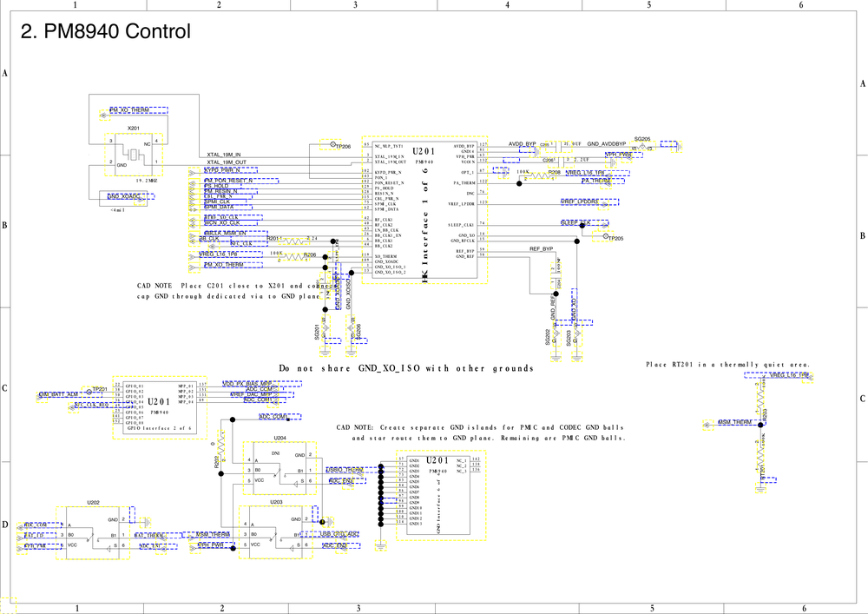Click the NFC_CLK_REQ port label
This screenshot has height=614, width=868.
click(x=91, y=405)
